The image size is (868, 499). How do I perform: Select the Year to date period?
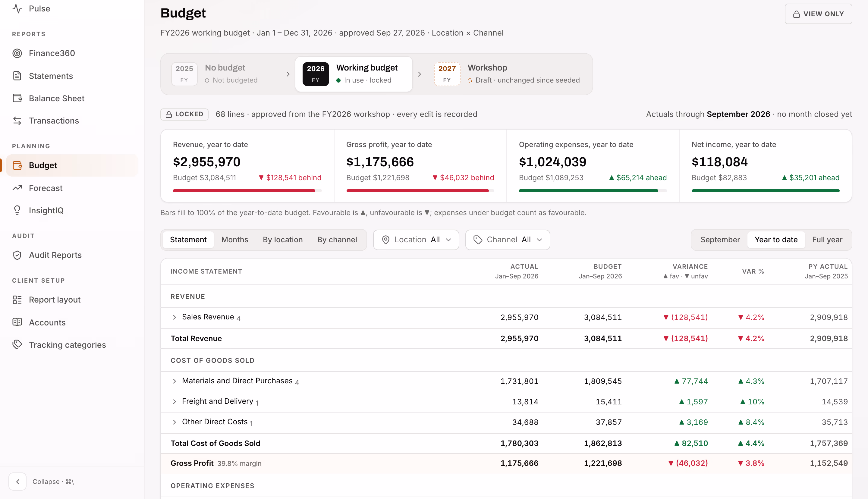776,240
